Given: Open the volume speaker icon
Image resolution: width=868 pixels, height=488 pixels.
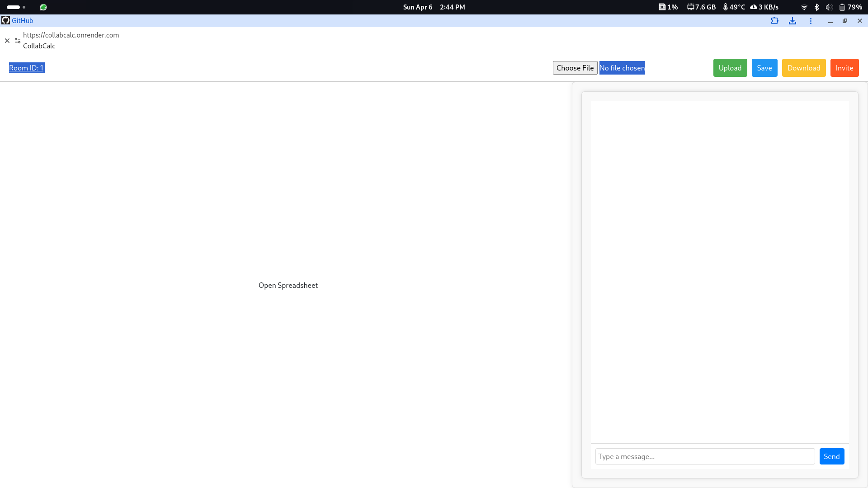Looking at the screenshot, I should (829, 7).
